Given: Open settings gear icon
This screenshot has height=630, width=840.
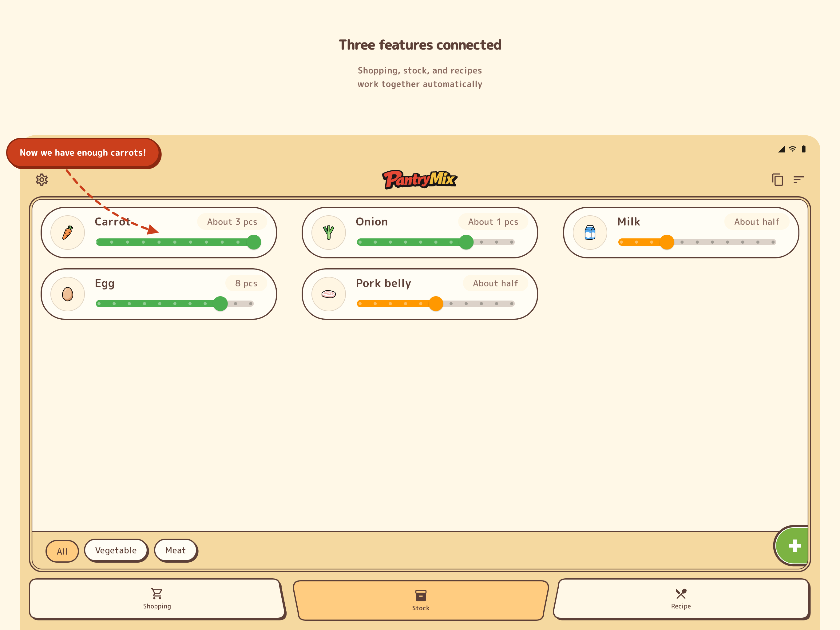Looking at the screenshot, I should pos(42,180).
